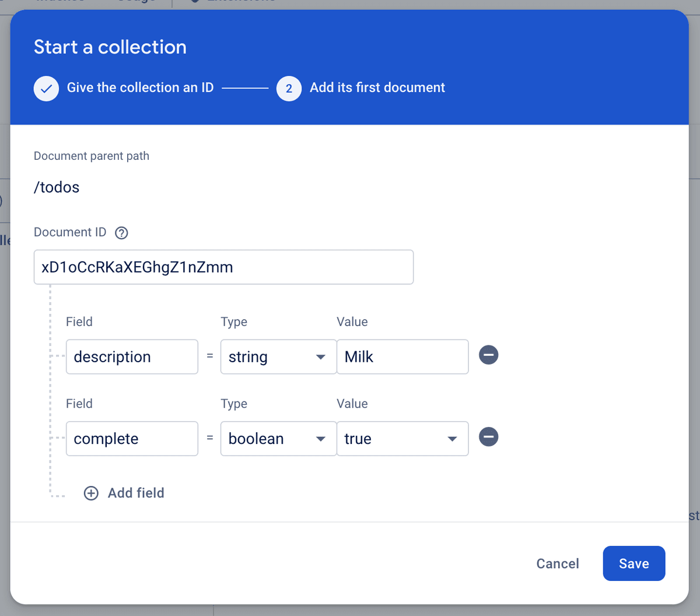This screenshot has width=700, height=616.
Task: Remove the description field row
Action: pos(488,355)
